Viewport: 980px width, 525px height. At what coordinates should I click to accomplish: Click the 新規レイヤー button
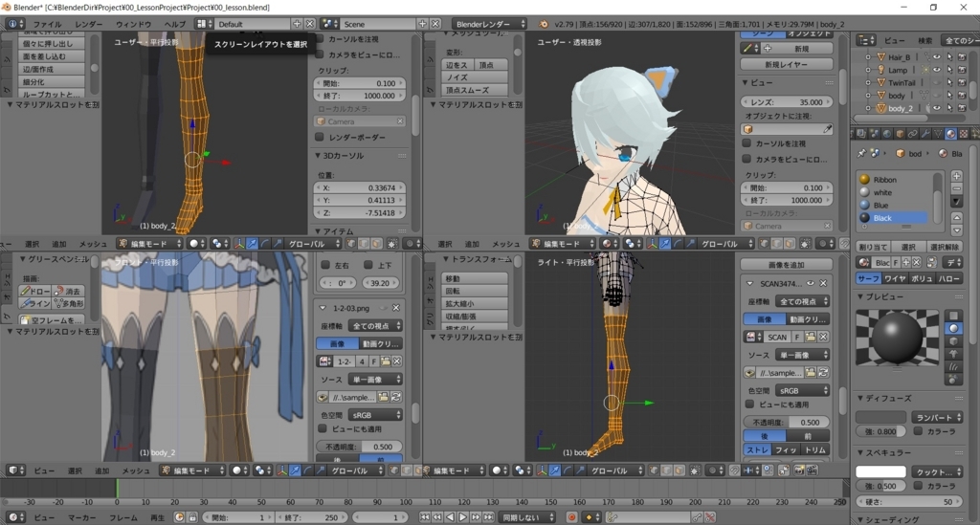(x=787, y=64)
